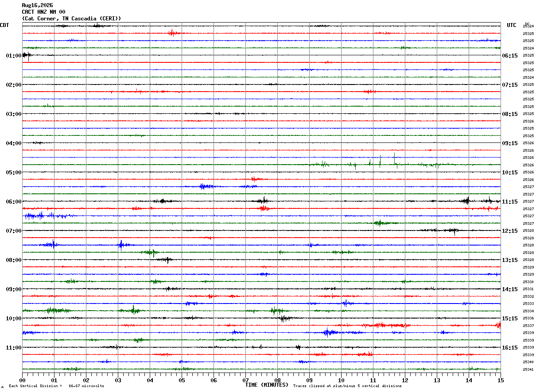This screenshot has width=536, height=392.
Task: Click the 06:00 CDT time label
Action: pyautogui.click(x=13, y=202)
